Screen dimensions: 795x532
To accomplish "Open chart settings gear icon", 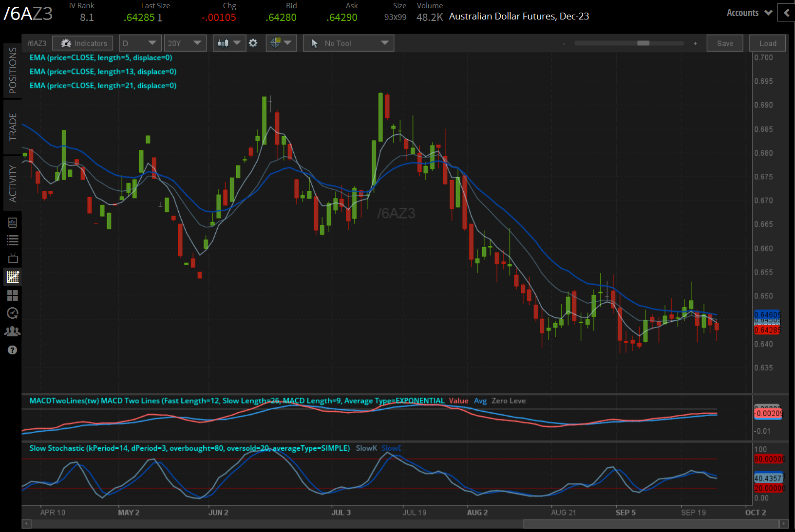I will [x=253, y=43].
